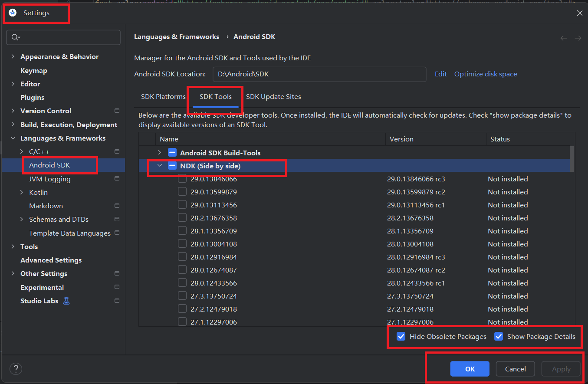Check NDK version 28.0.12674087
This screenshot has width=588, height=384.
182,270
